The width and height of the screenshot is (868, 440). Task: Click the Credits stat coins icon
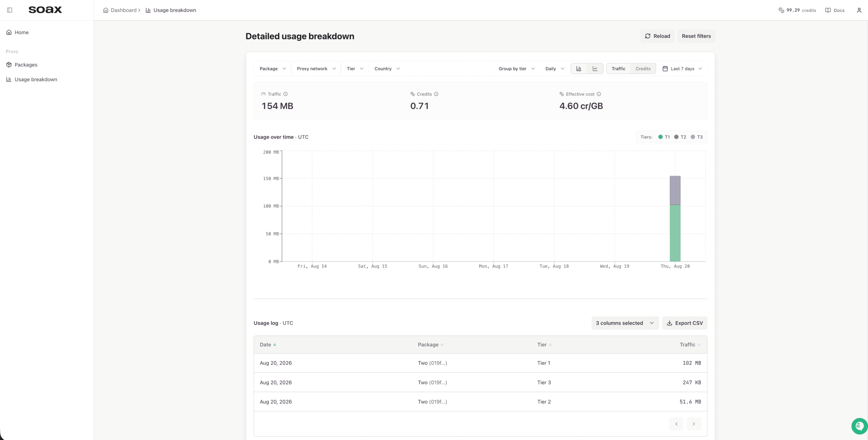[x=413, y=94]
